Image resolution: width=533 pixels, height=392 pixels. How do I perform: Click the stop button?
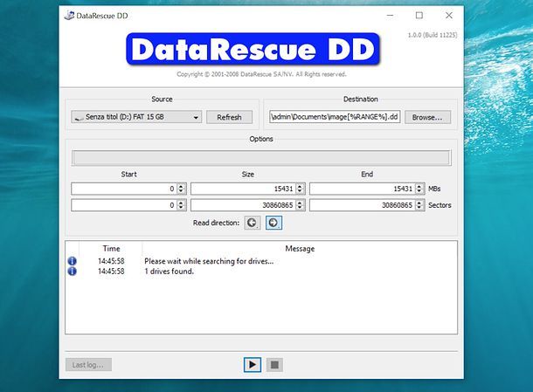[274, 365]
